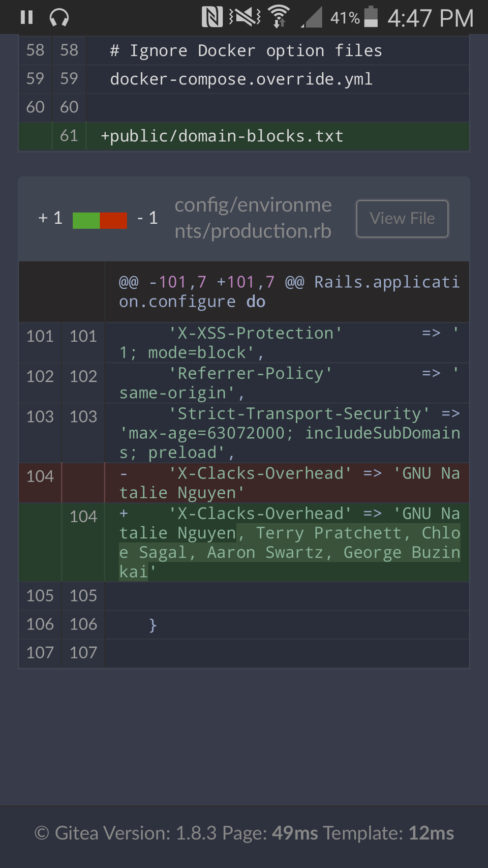
Task: Select line number 104 on the added green line
Action: coord(83,517)
